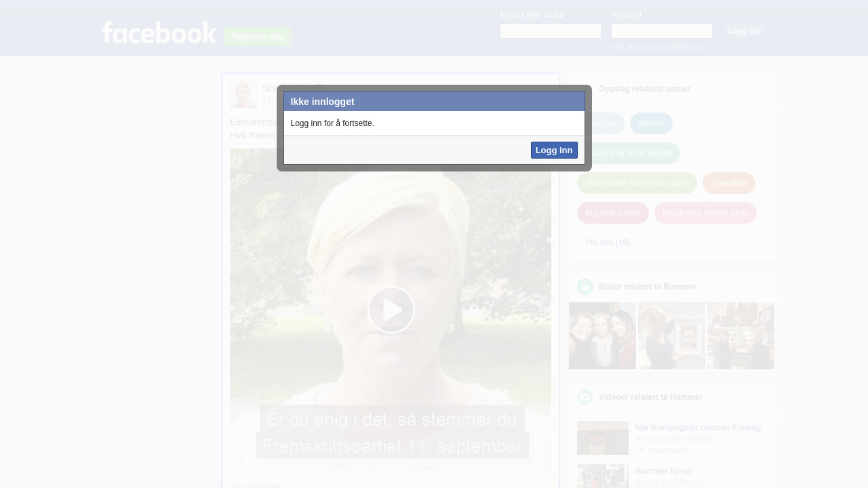Viewport: 868px width, 488px height.
Task: Click the Logg inn button in the header
Action: tap(743, 31)
